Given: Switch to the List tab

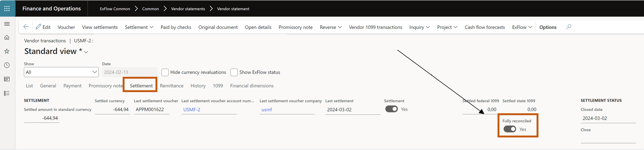Looking at the screenshot, I should click(x=29, y=86).
